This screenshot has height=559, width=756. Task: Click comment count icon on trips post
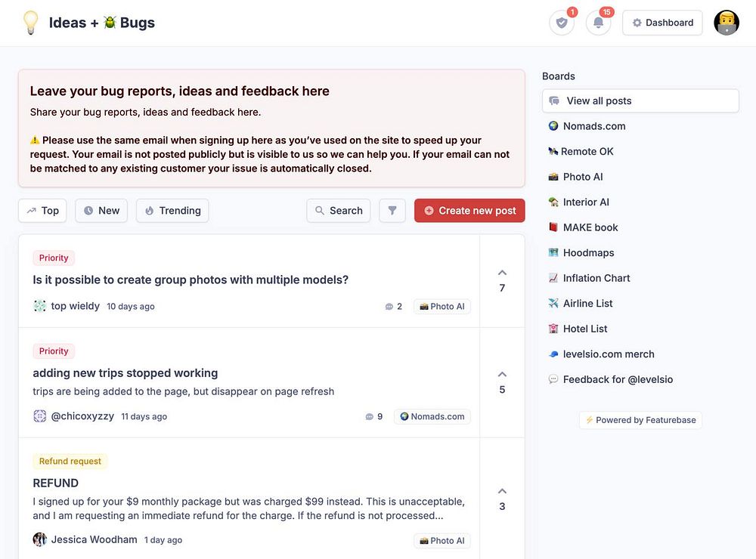pos(370,416)
